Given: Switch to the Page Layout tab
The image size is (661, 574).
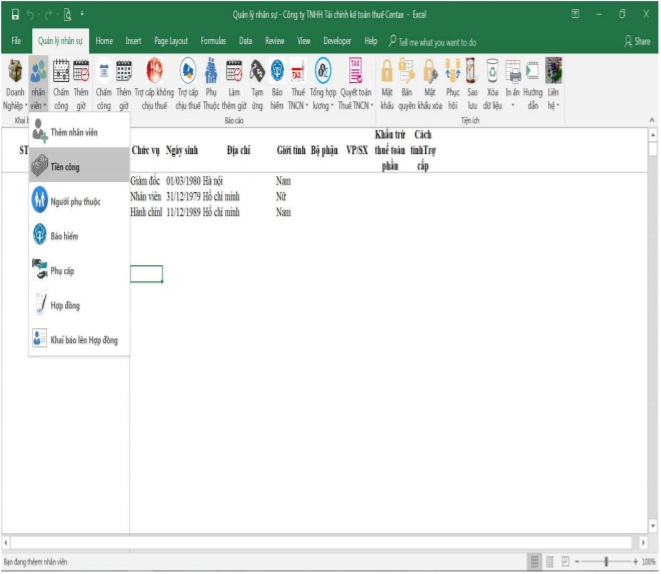Looking at the screenshot, I should pyautogui.click(x=171, y=42).
